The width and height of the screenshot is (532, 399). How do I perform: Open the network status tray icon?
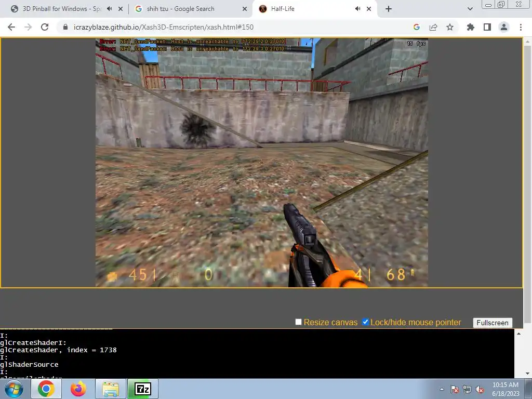coord(467,389)
